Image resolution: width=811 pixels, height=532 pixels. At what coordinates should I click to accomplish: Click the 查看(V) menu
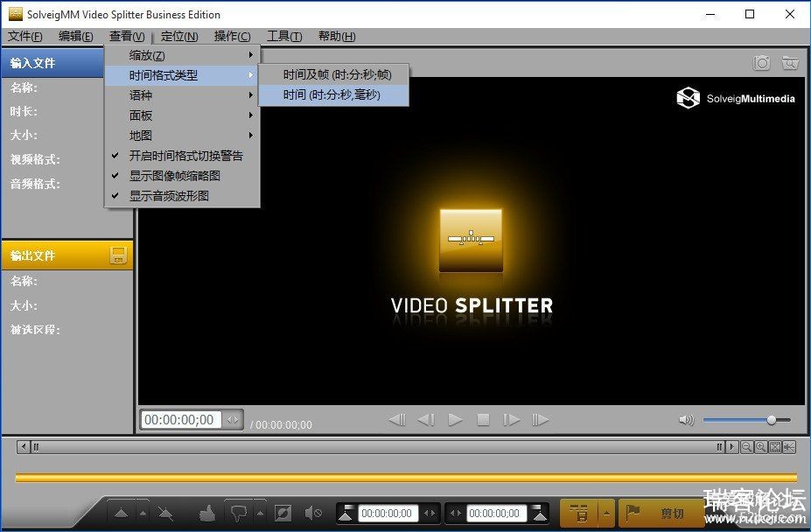(x=127, y=36)
